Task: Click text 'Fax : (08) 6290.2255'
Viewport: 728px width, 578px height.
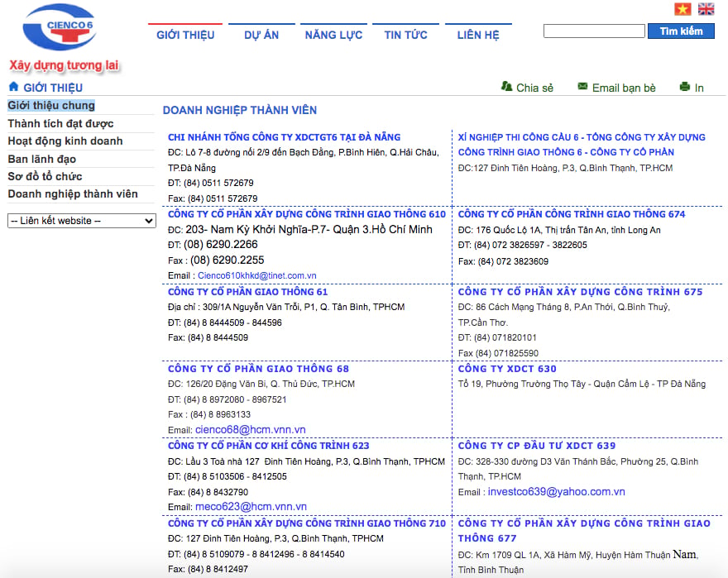Action: pos(216,260)
